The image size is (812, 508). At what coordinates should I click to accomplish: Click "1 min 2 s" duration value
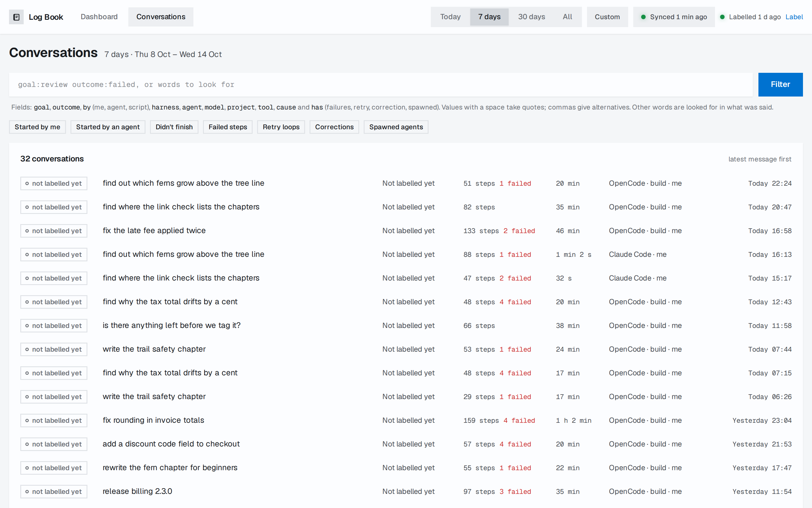point(573,254)
